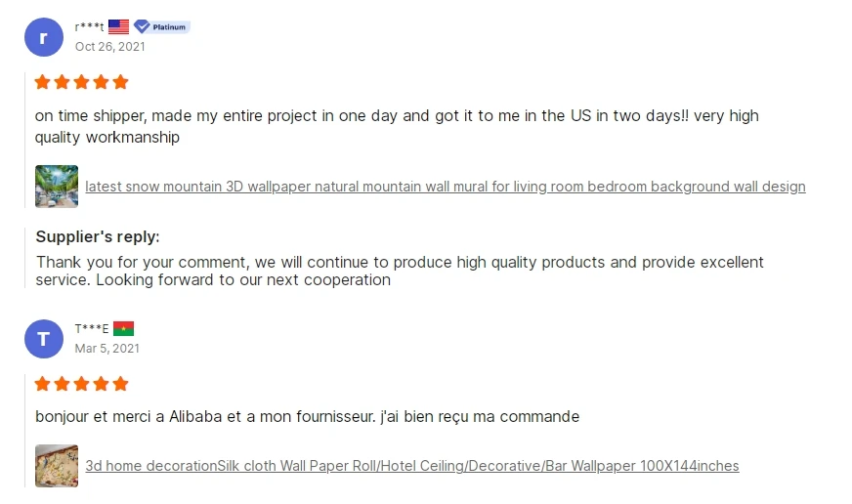The image size is (852, 504).
Task: Click the US flag beside r***t
Action: 118,27
